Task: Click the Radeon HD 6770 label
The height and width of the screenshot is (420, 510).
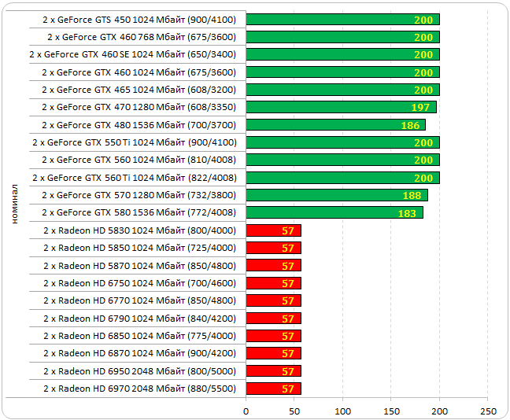Action: tap(140, 300)
